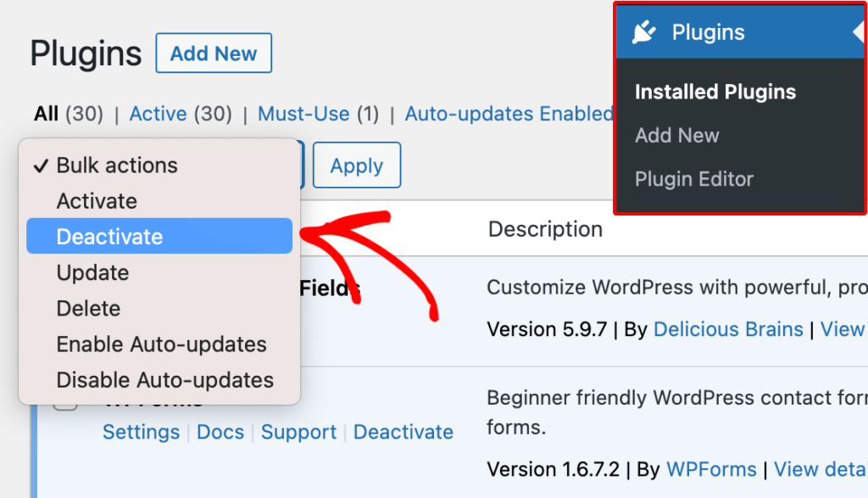Open the Plugin Editor
This screenshot has width=868, height=498.
pyautogui.click(x=693, y=179)
